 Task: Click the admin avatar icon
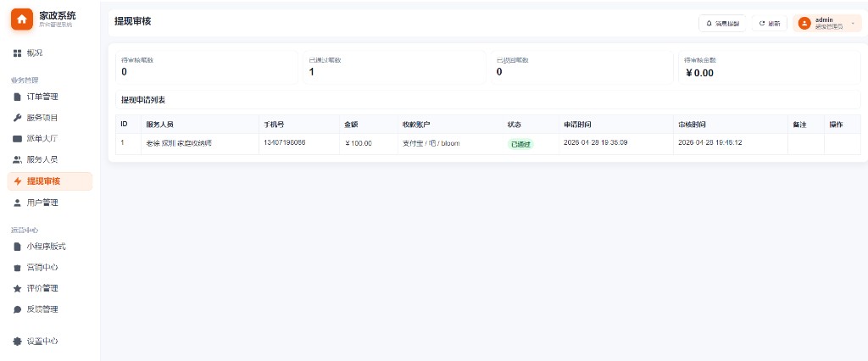pyautogui.click(x=804, y=23)
